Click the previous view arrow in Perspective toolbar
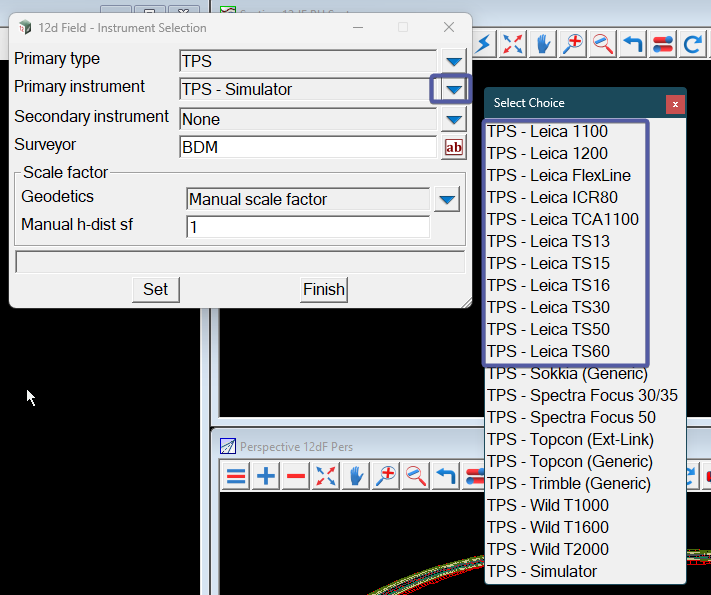The image size is (711, 595). click(x=446, y=476)
